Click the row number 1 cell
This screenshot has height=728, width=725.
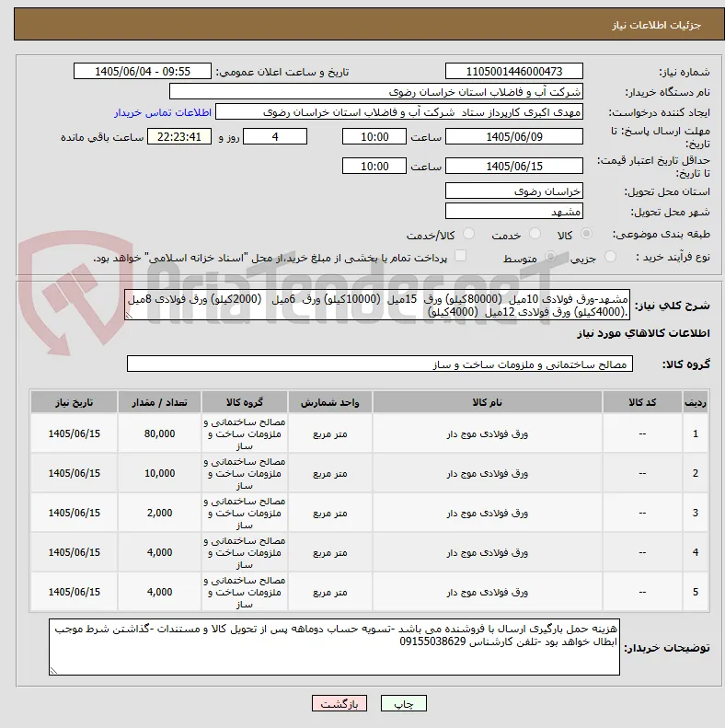[696, 433]
